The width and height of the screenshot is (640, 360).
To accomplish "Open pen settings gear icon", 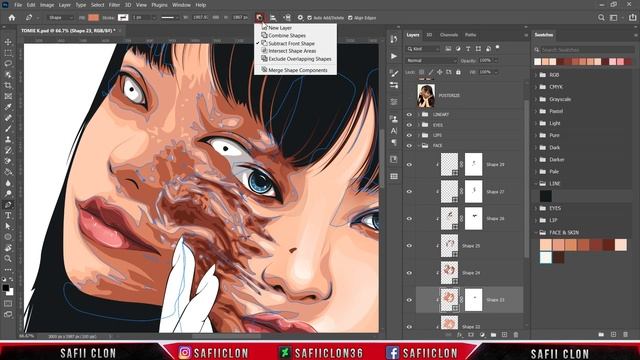I will tap(300, 18).
